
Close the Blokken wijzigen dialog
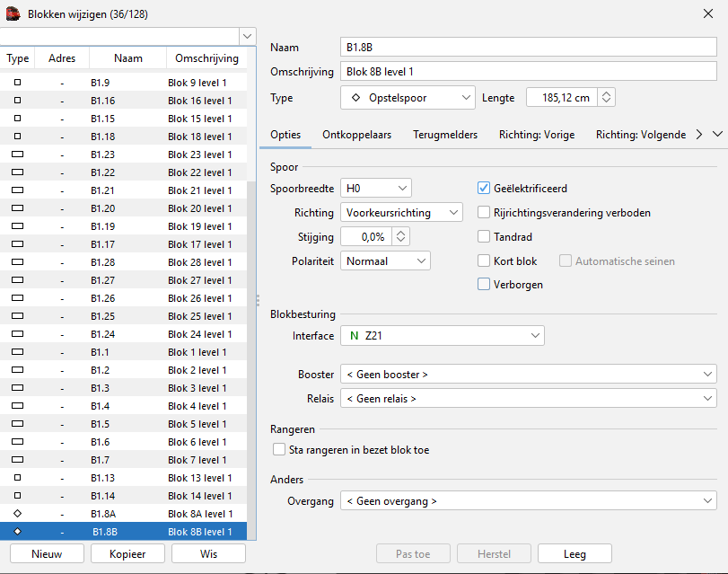[x=708, y=14]
